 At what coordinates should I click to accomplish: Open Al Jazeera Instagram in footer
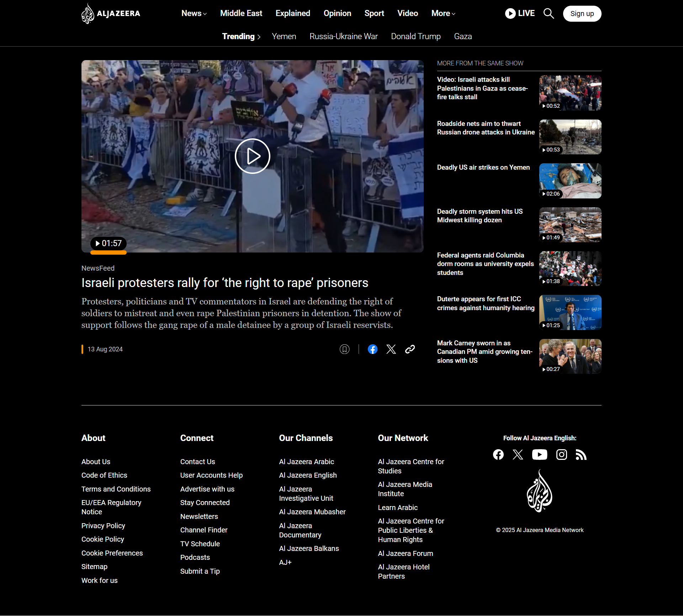(561, 455)
